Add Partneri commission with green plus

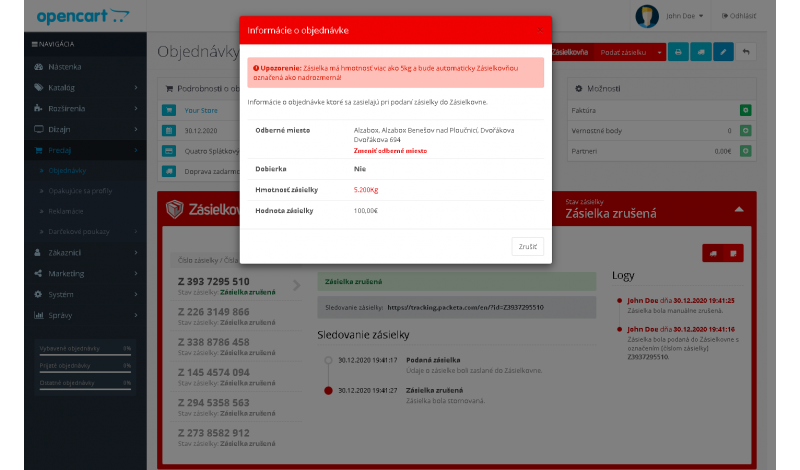pos(745,151)
